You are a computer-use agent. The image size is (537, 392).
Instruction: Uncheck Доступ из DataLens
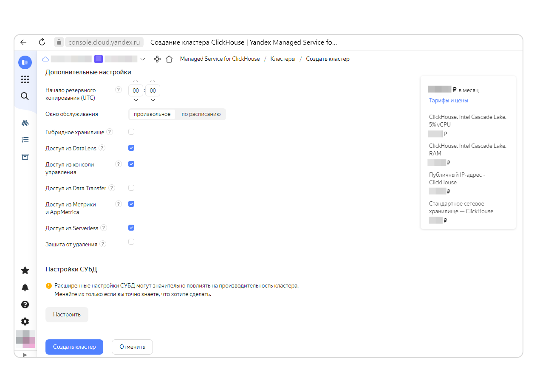tap(131, 148)
